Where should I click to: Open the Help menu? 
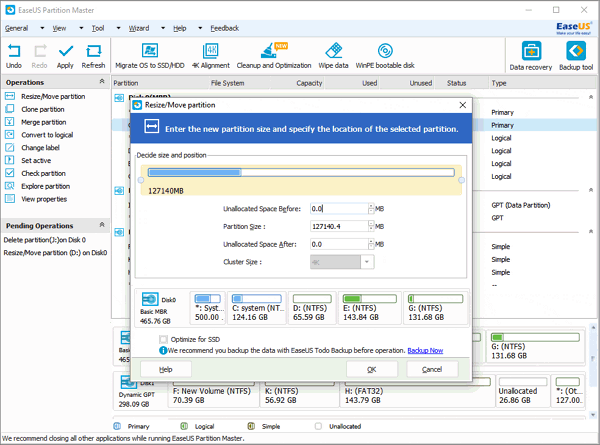(x=179, y=28)
